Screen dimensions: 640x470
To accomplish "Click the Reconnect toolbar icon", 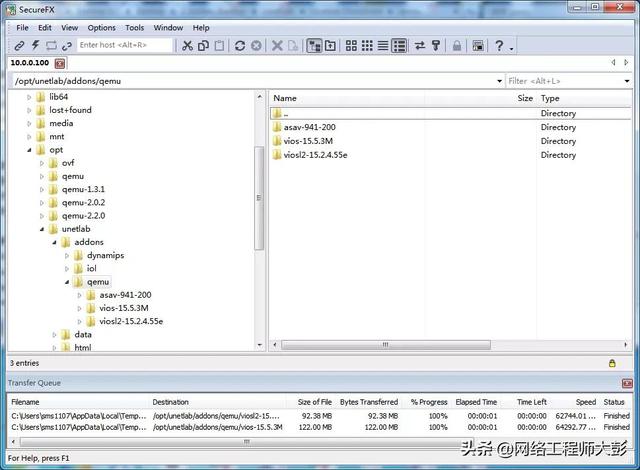I will (x=51, y=46).
